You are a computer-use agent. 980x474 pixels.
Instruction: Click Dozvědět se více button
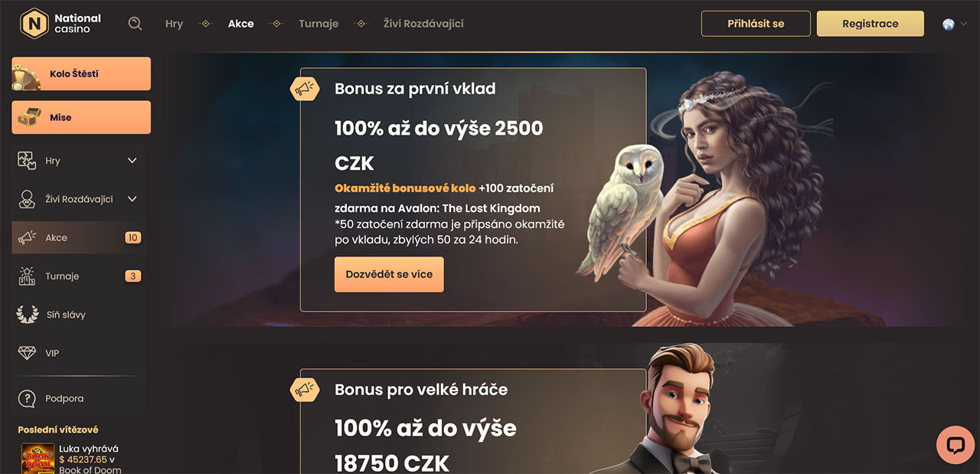point(389,274)
